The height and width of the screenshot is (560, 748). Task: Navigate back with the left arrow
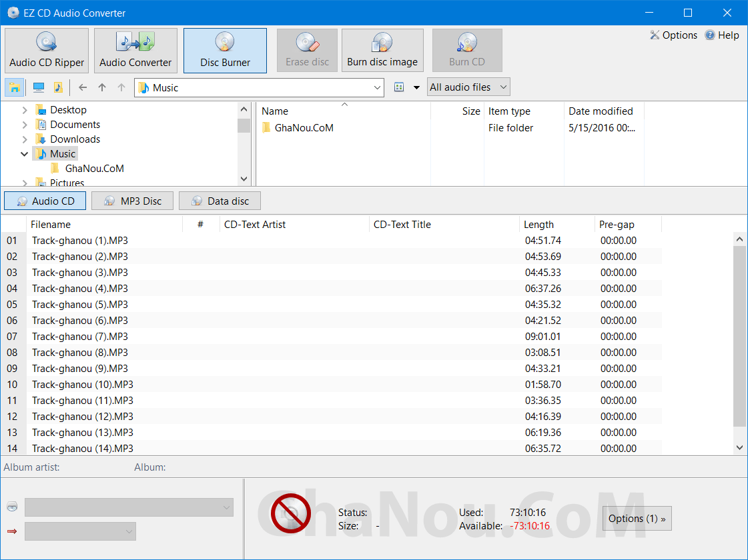pos(83,88)
